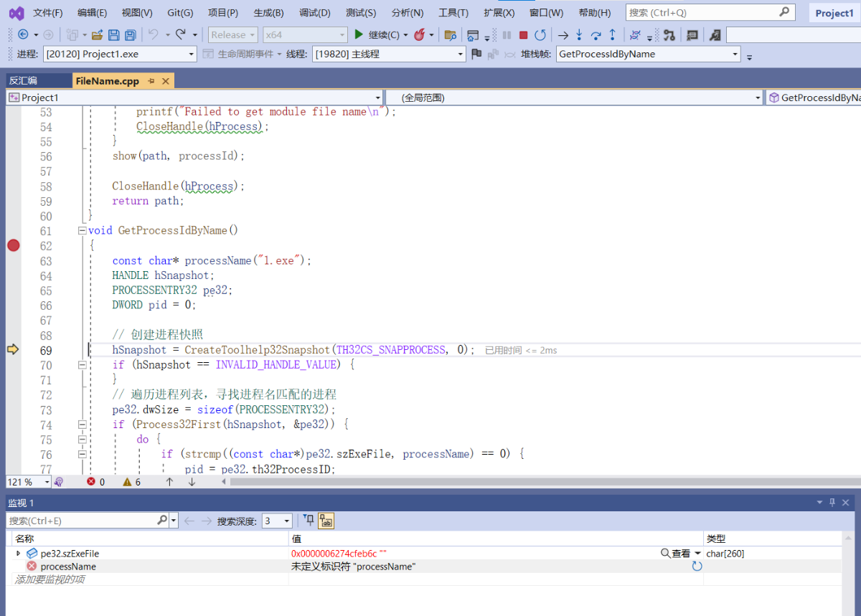Collapse the GetProcessIdByName function at line 61

point(82,231)
